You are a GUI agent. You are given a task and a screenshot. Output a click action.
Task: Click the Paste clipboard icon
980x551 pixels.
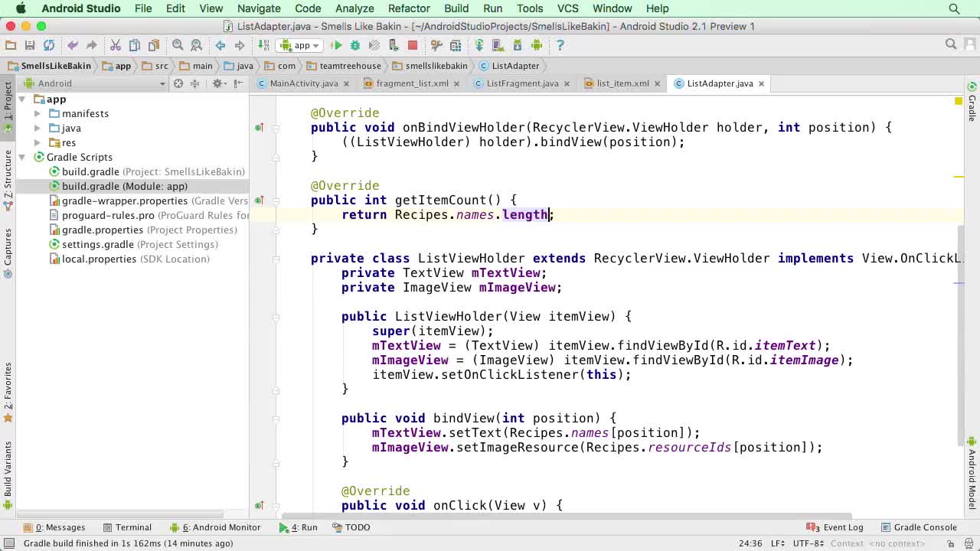point(153,45)
